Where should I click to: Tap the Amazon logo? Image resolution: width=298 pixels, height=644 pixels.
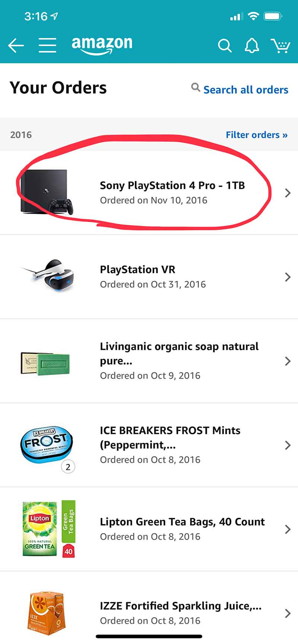coord(102,45)
